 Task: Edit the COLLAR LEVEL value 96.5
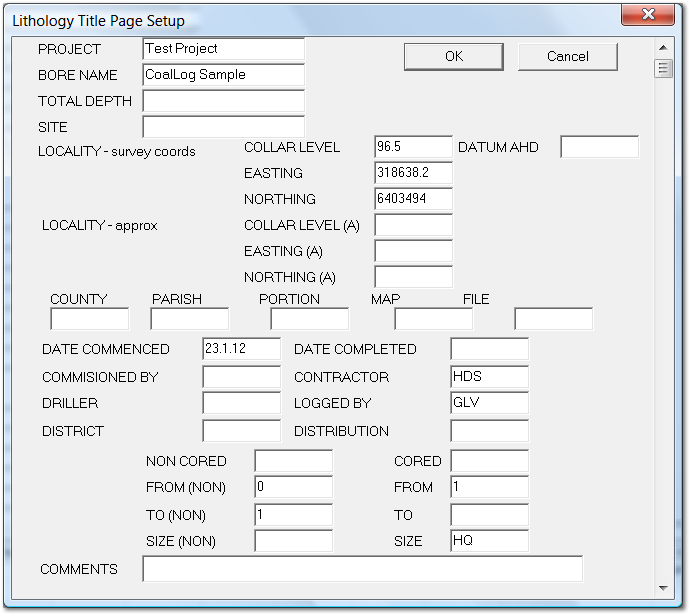(x=413, y=147)
